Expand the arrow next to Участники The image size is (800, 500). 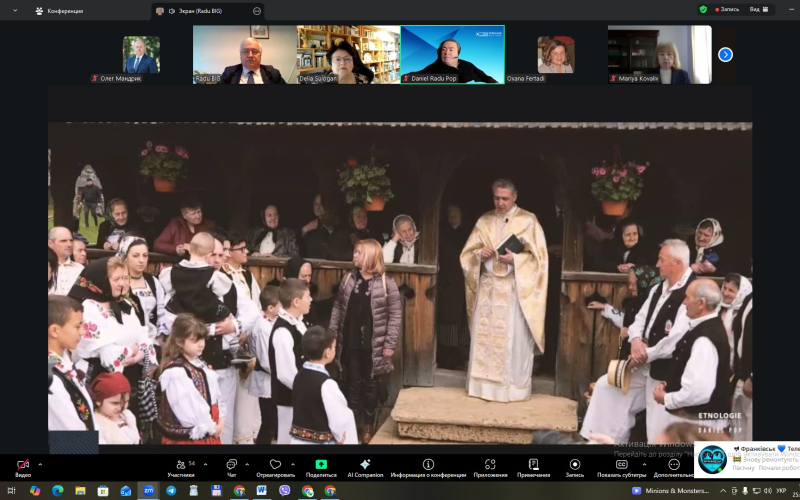point(203,464)
